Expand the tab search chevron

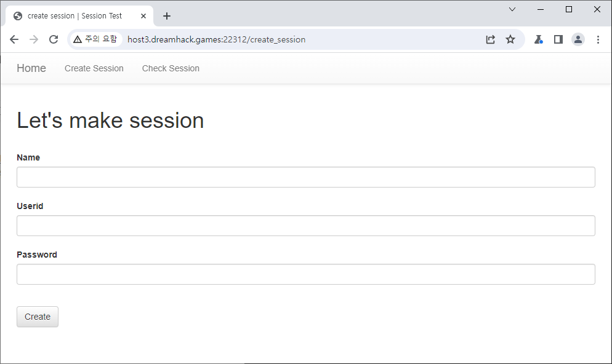point(512,9)
